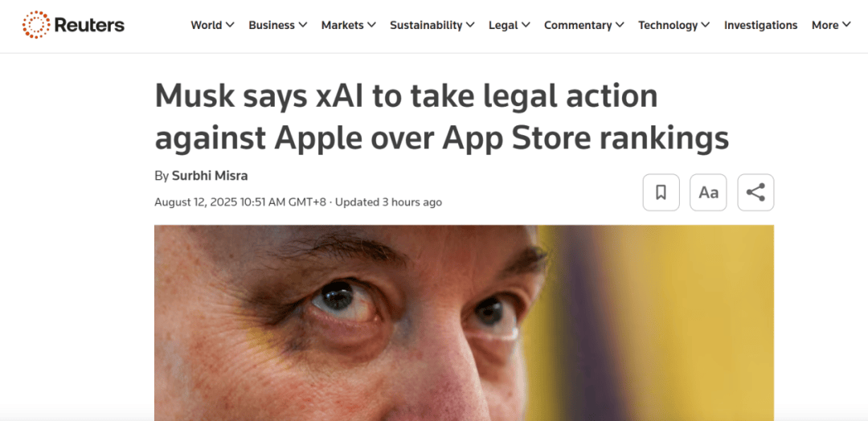Go to the Investigations section
This screenshot has width=868, height=421.
(x=760, y=25)
